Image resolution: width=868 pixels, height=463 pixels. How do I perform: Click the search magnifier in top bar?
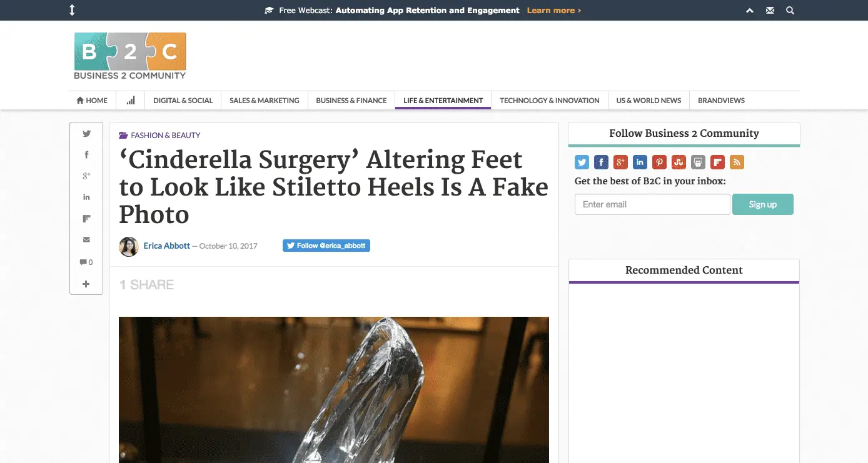(x=790, y=11)
